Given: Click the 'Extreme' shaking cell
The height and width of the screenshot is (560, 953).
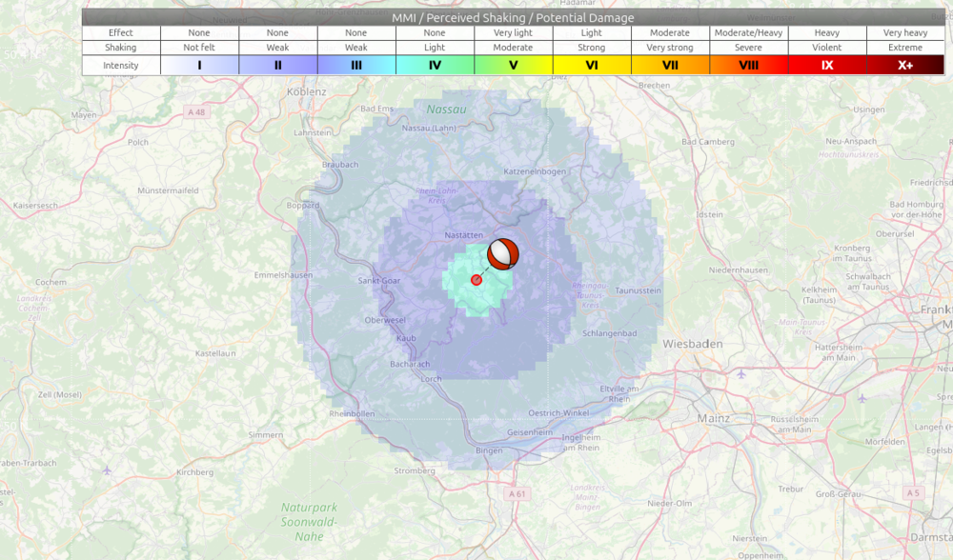Looking at the screenshot, I should pos(905,48).
